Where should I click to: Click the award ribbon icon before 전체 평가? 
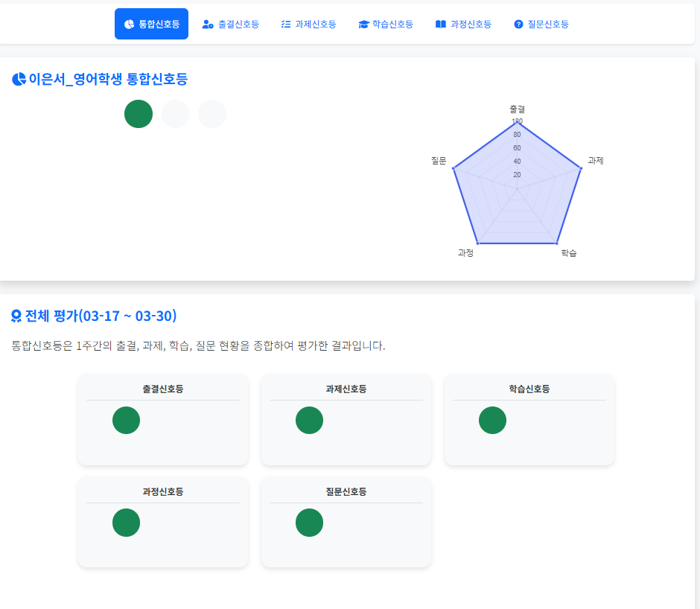coord(16,316)
